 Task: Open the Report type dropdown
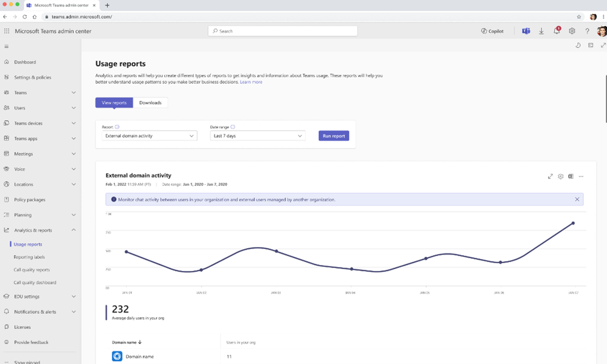(x=149, y=136)
